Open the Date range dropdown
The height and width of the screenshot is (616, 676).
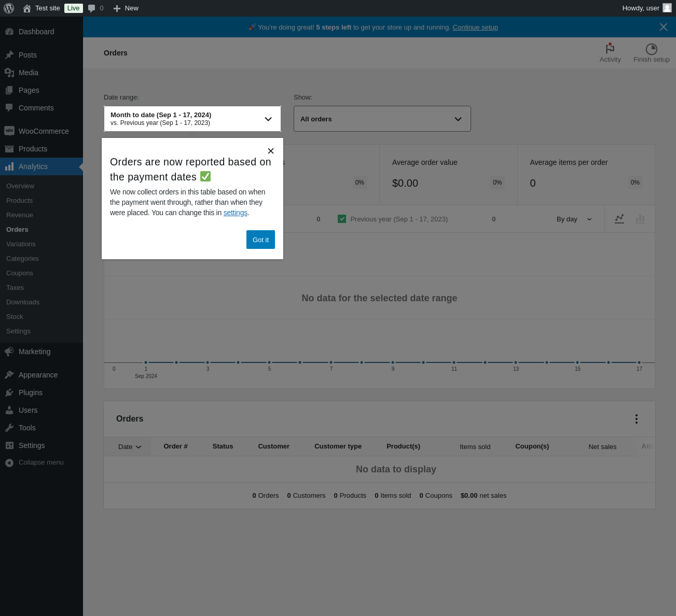[192, 119]
